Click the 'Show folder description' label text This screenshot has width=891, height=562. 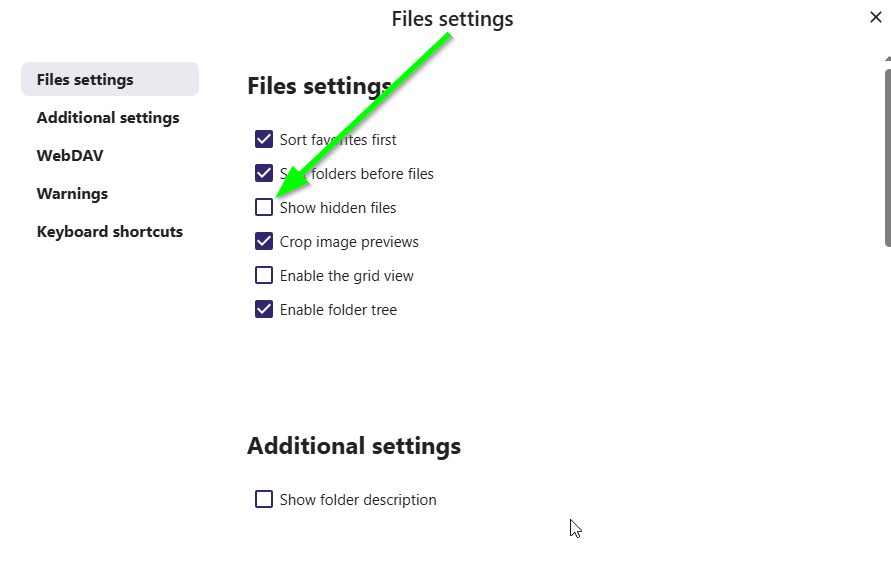coord(358,500)
